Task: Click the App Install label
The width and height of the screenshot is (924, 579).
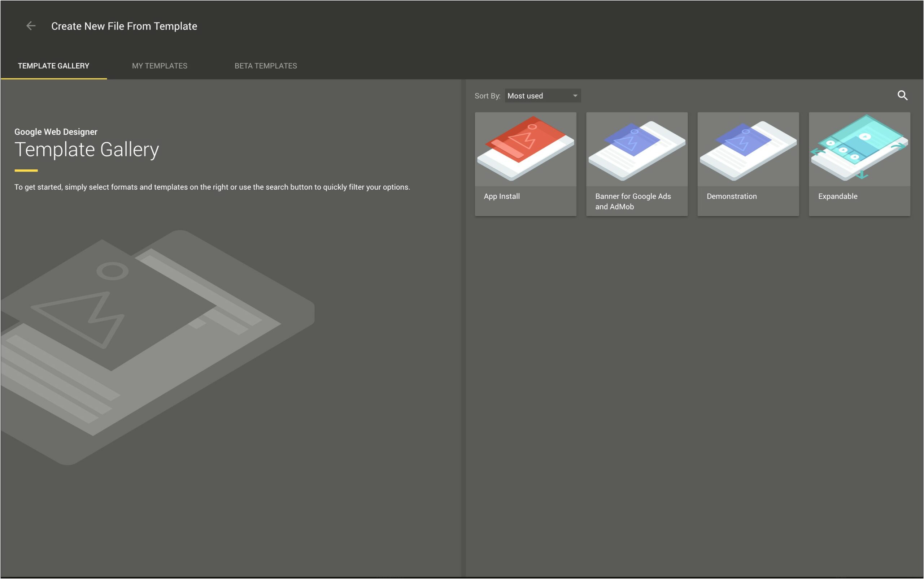Action: click(502, 196)
